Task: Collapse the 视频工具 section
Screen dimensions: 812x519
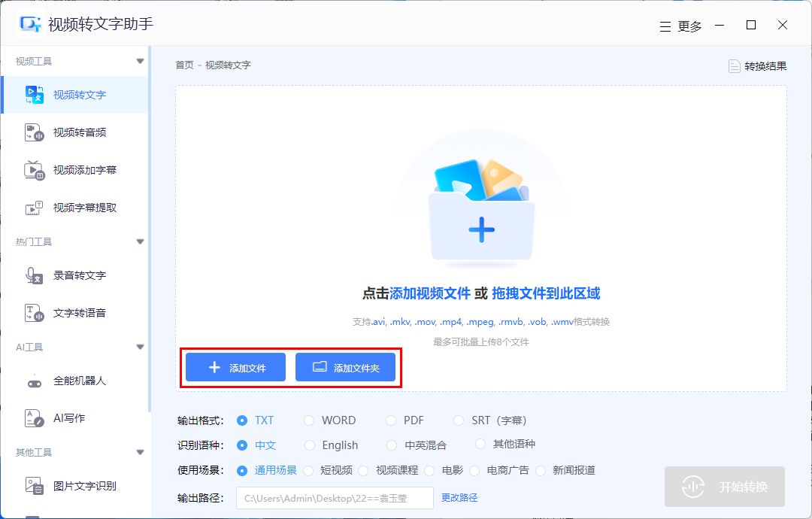Action: click(140, 61)
